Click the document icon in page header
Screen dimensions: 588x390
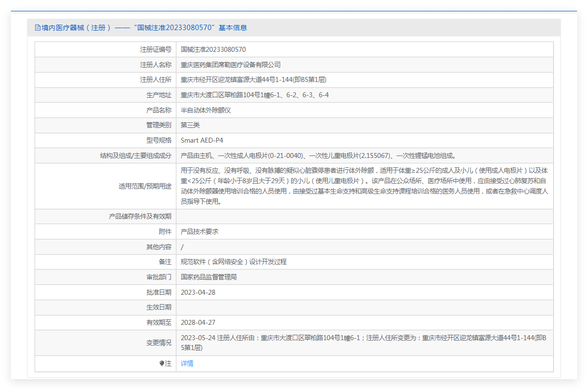(38, 28)
